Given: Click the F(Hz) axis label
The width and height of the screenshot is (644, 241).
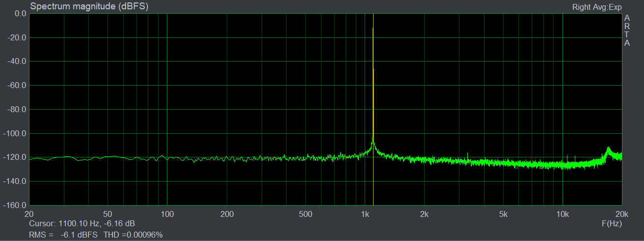Looking at the screenshot, I should pyautogui.click(x=612, y=223).
